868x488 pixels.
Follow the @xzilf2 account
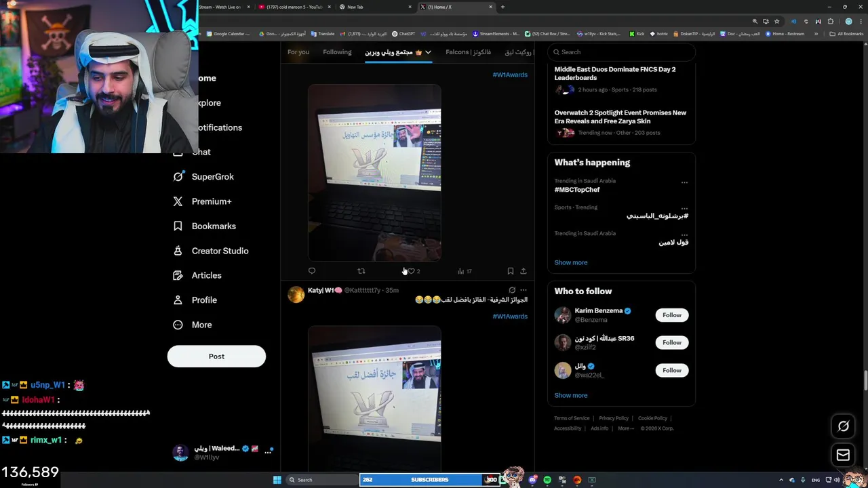[x=672, y=342]
